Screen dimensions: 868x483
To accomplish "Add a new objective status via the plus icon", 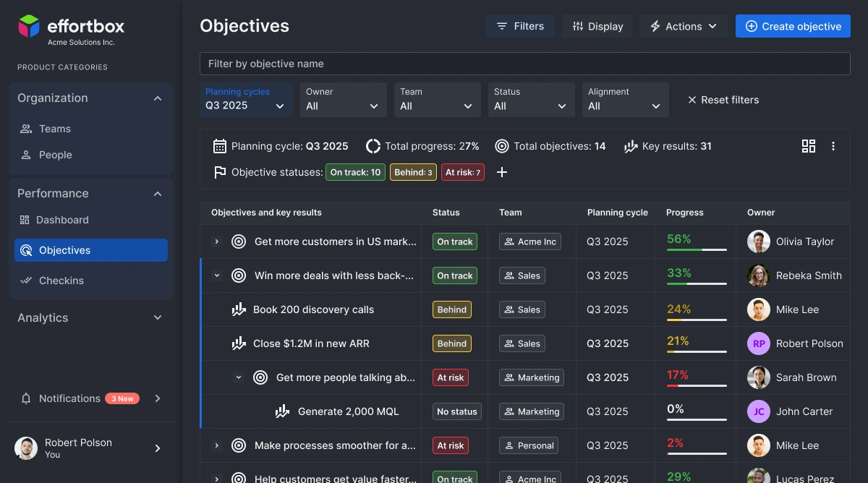I will [502, 172].
